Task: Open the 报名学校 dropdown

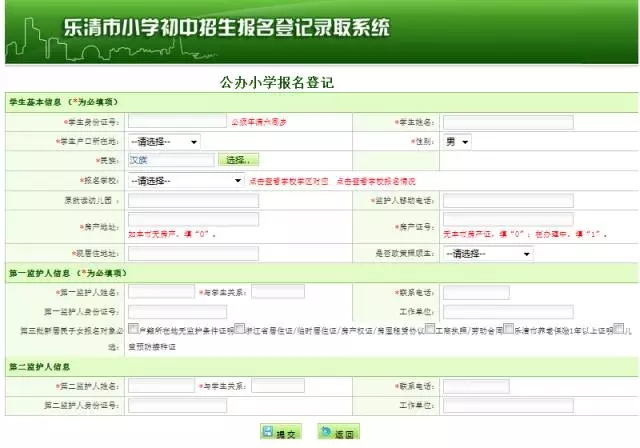Action: (x=186, y=181)
